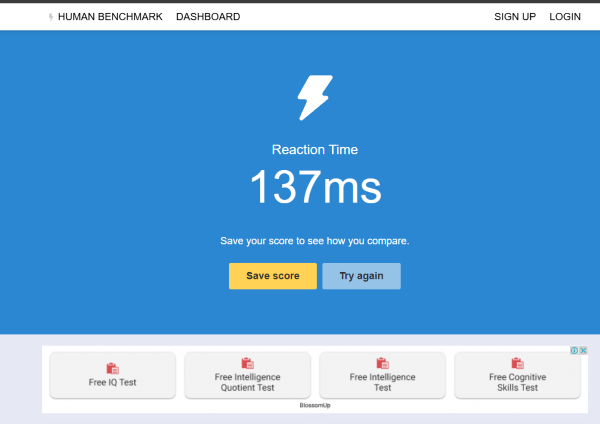The width and height of the screenshot is (600, 424).
Task: Click the large white lightning bolt icon
Action: click(315, 98)
